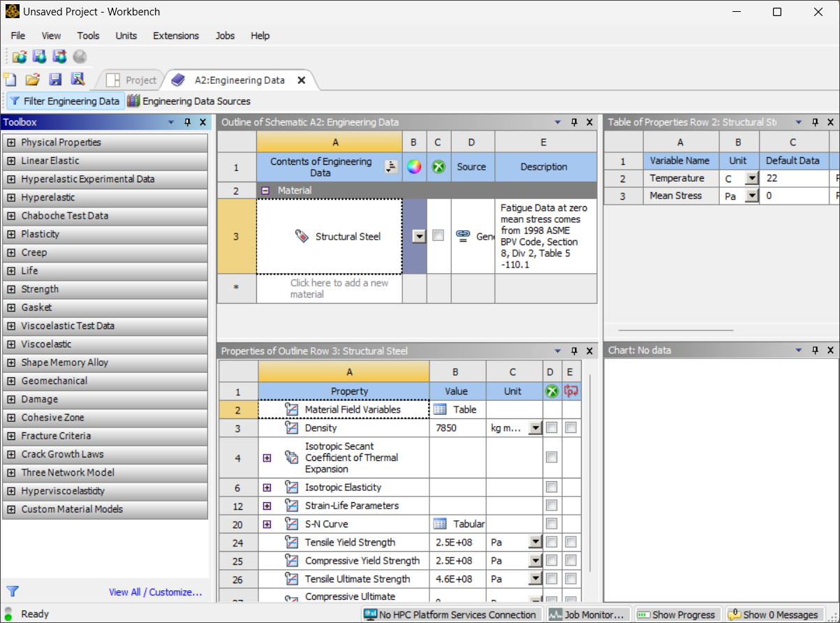The width and height of the screenshot is (840, 623).
Task: Click Show Progress button
Action: (676, 615)
